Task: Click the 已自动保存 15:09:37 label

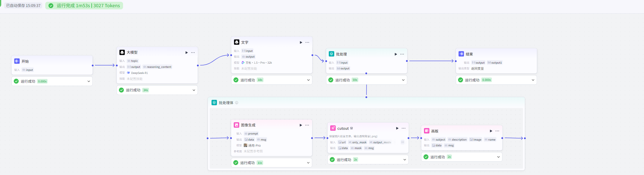Action: 24,6
